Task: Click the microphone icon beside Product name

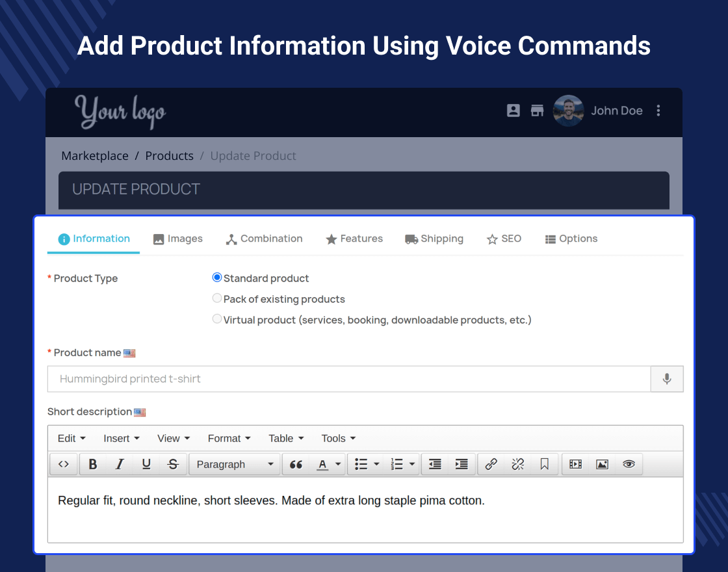Action: point(667,379)
